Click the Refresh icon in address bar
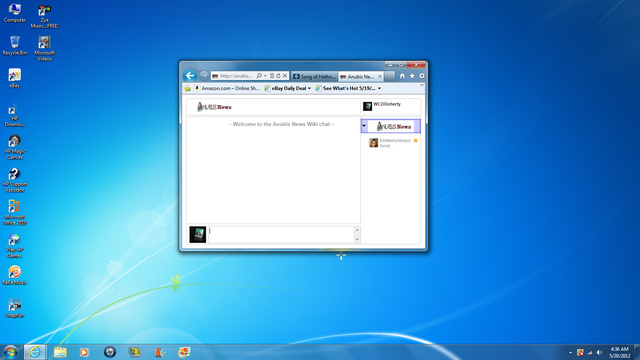Screen dimensions: 640x360 click(278, 76)
